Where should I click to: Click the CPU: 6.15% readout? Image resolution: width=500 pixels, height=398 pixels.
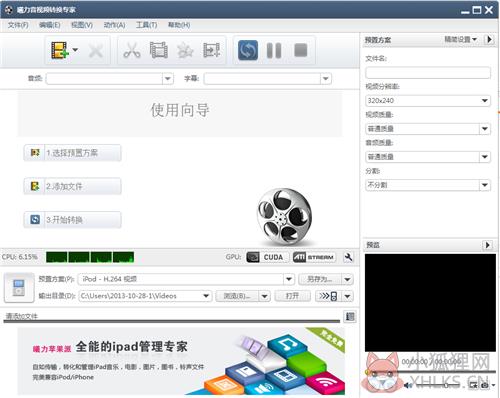(x=20, y=257)
